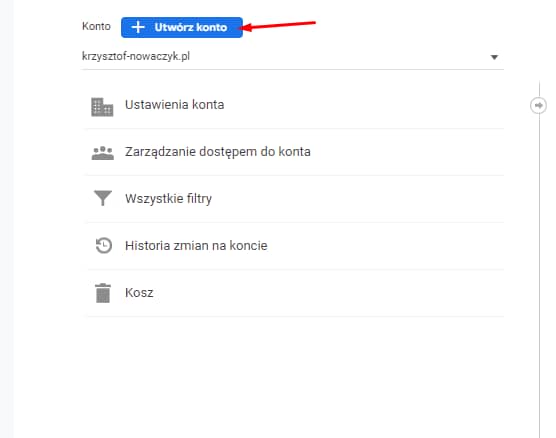Click the Konto label

(96, 27)
